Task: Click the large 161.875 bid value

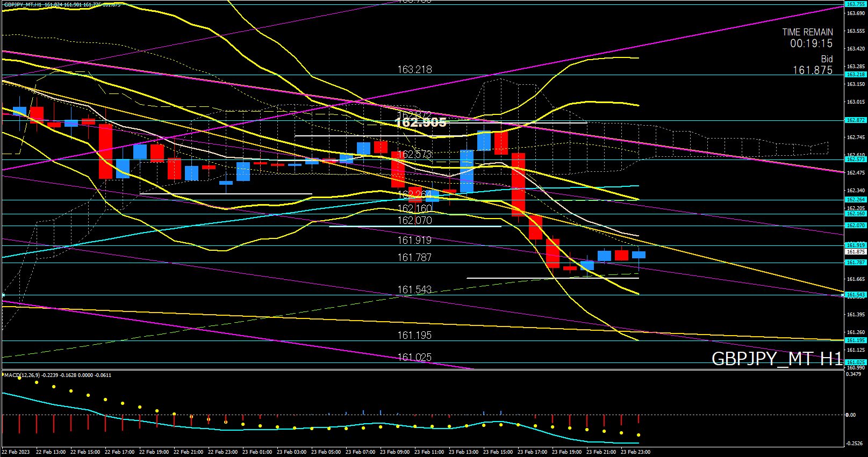Action: click(x=813, y=70)
